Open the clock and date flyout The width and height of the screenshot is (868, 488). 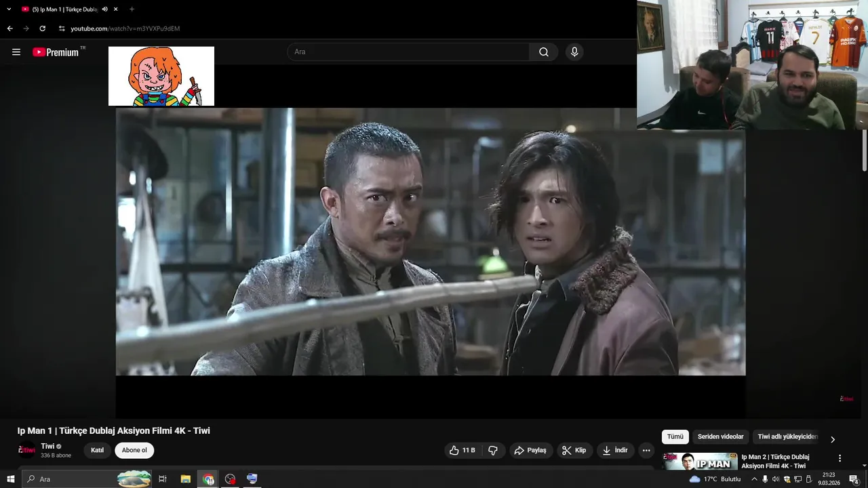pyautogui.click(x=829, y=479)
